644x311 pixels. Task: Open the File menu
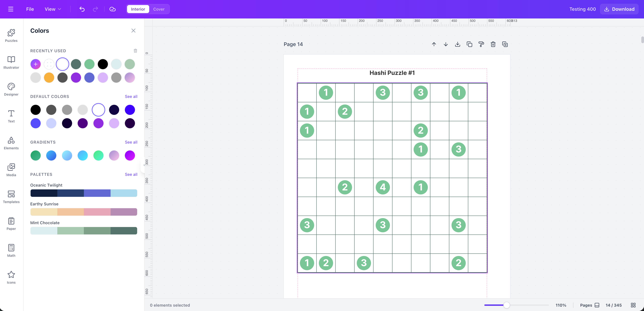coord(30,9)
